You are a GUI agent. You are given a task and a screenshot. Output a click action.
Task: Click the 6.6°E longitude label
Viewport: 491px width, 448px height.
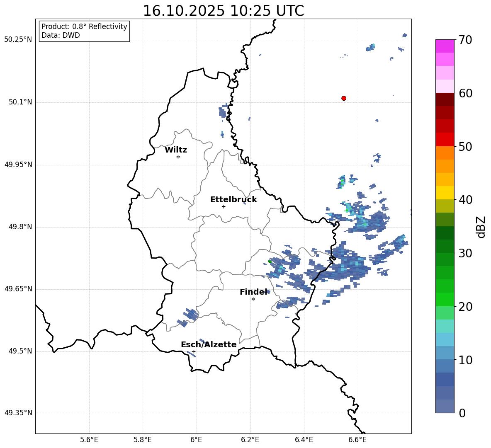(357, 440)
